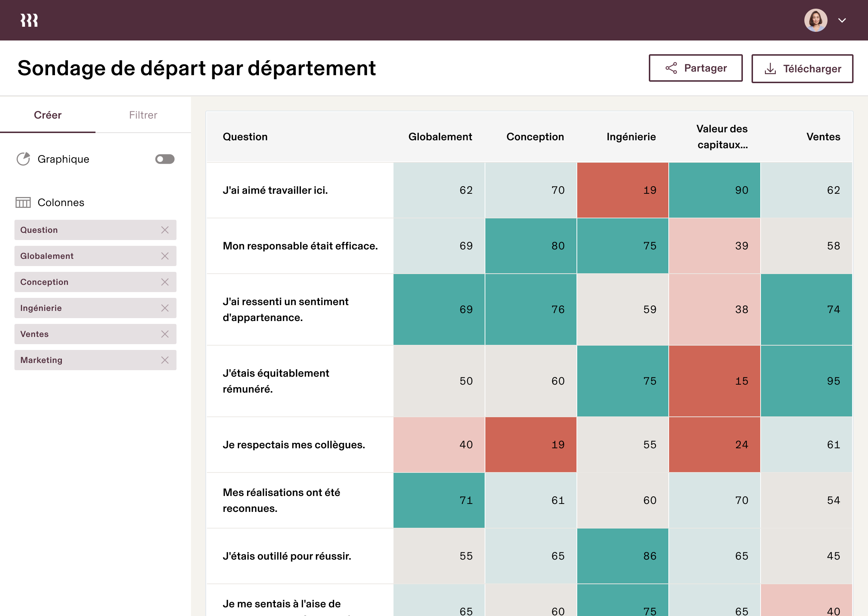Remove the Ventes column chip
Screen dimensions: 868x616
pyautogui.click(x=165, y=334)
